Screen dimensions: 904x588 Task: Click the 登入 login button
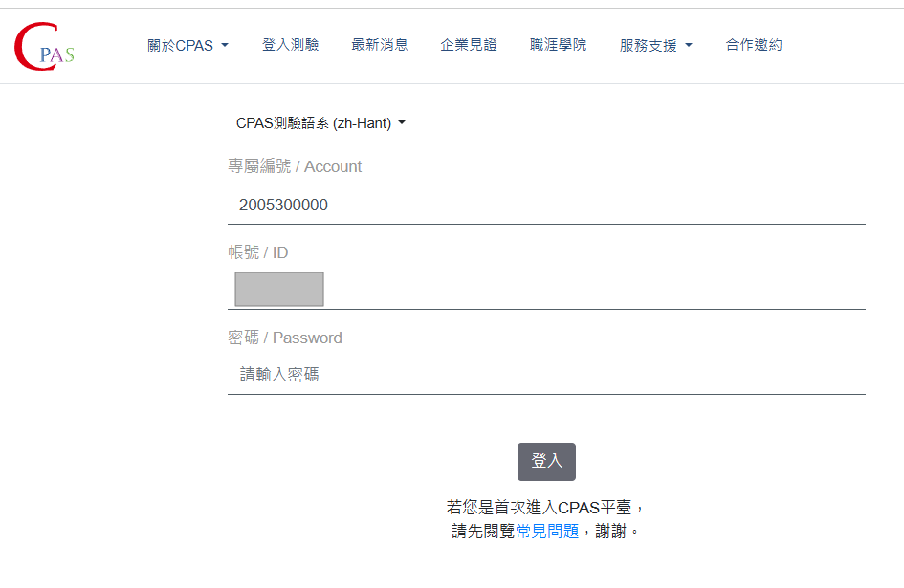(x=546, y=461)
